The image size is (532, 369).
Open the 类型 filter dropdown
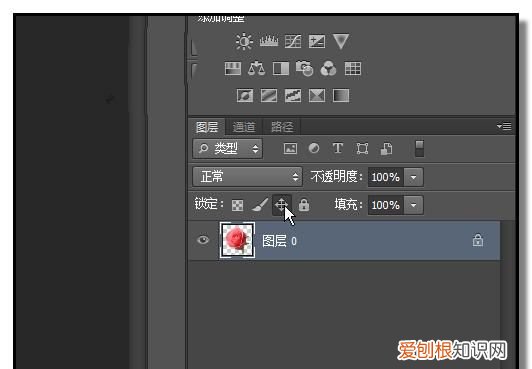click(227, 148)
